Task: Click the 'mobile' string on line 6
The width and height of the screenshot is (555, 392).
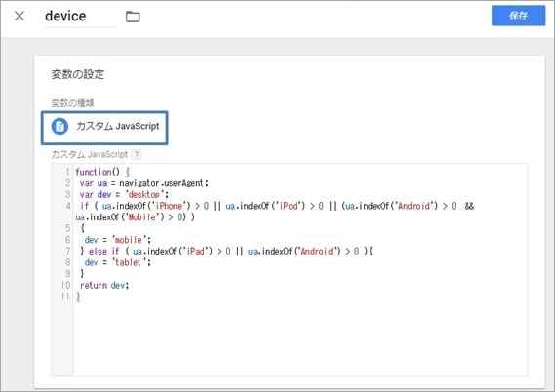Action: point(129,240)
